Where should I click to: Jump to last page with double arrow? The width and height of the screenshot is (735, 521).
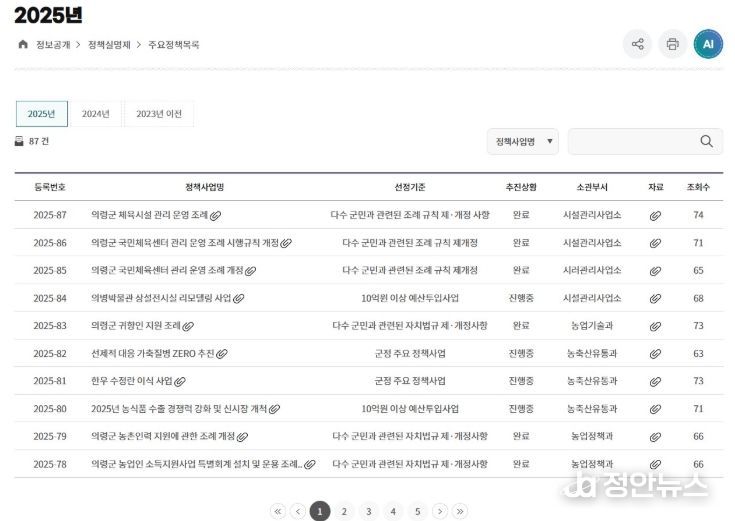coord(461,511)
